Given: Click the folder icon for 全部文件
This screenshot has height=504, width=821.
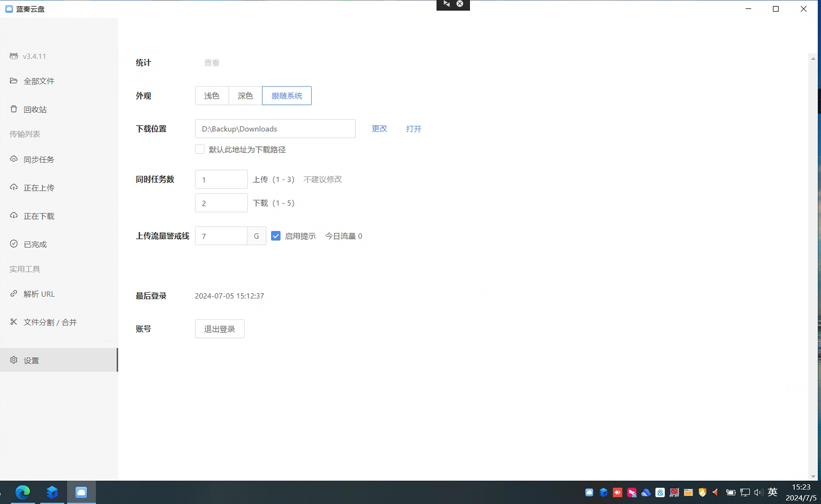Looking at the screenshot, I should coord(14,81).
